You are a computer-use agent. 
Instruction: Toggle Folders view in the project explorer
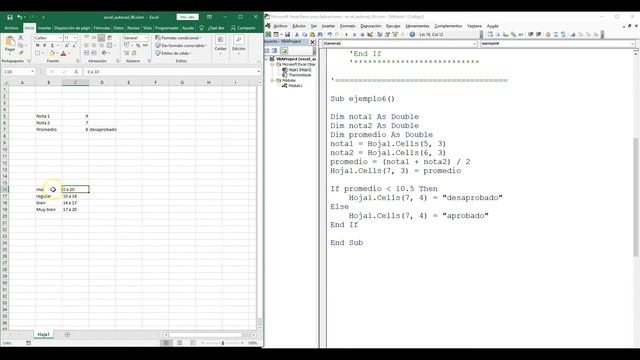tap(284, 51)
